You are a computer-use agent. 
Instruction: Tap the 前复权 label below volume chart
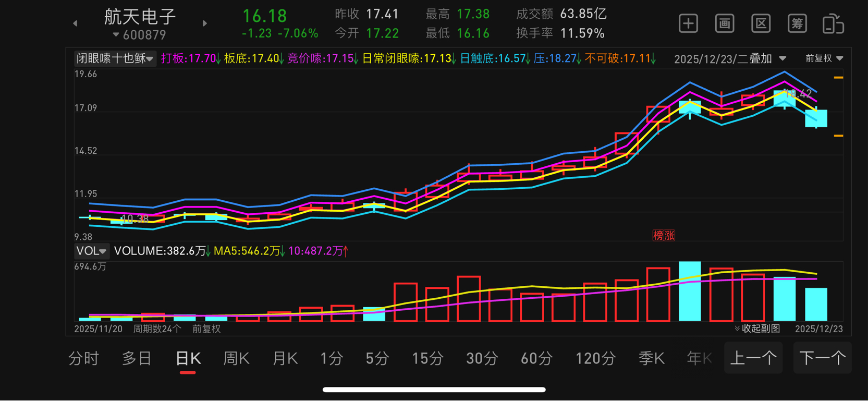click(x=206, y=329)
